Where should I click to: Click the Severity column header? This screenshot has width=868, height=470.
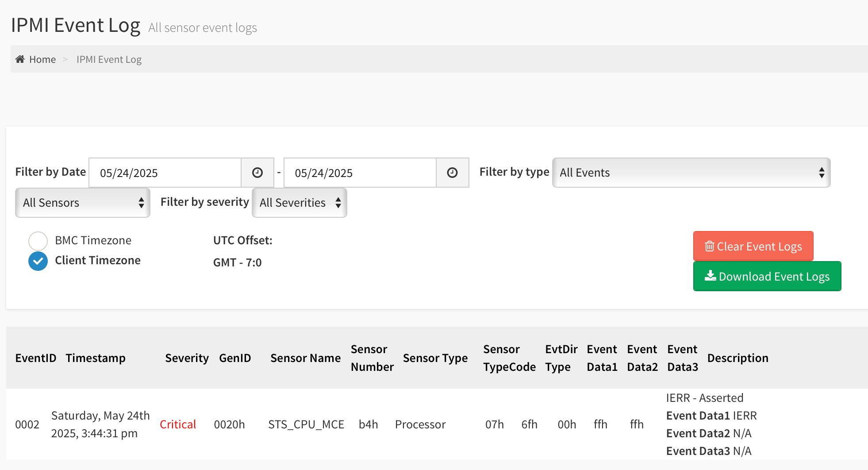pos(187,358)
